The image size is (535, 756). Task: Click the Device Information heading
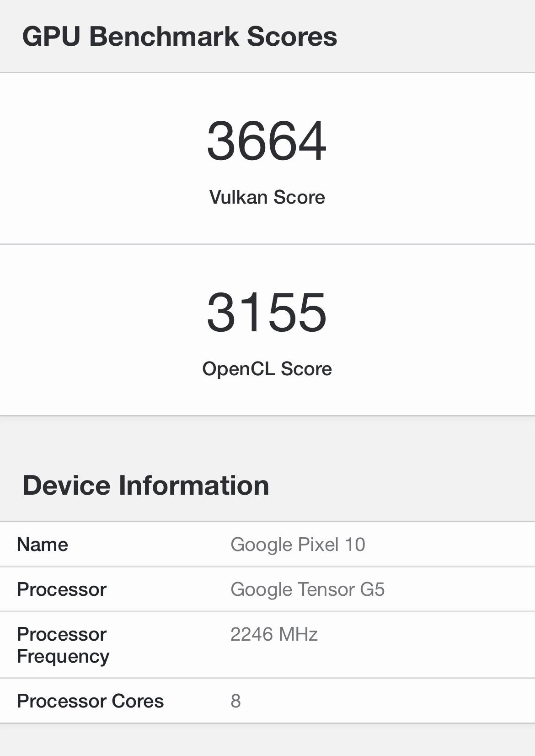[145, 485]
